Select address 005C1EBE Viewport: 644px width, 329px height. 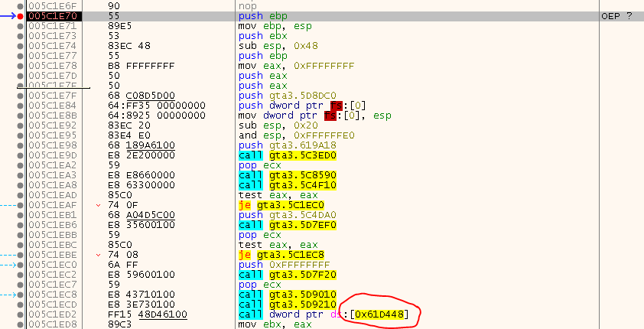pyautogui.click(x=53, y=255)
